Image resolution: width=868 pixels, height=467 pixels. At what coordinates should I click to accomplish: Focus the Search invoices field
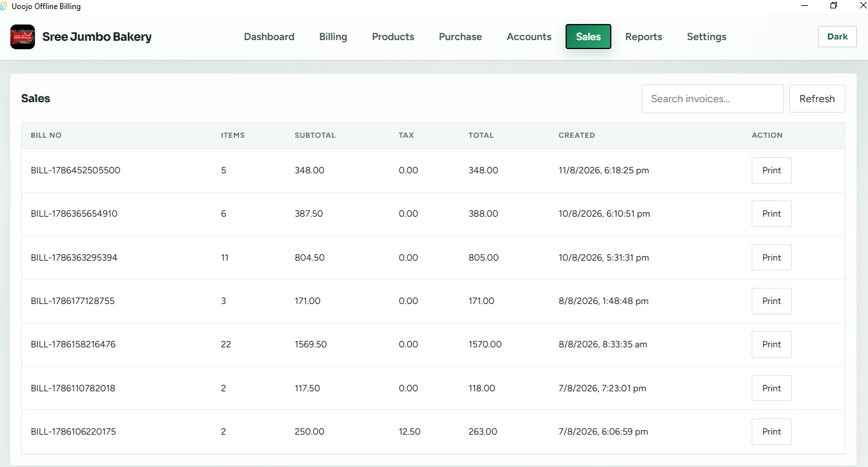712,99
